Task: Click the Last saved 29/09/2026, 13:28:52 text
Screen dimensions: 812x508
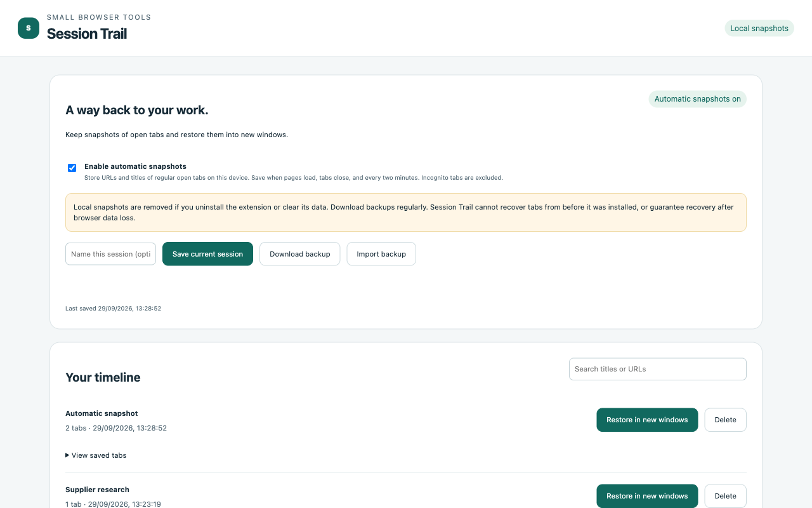Action: click(x=113, y=309)
